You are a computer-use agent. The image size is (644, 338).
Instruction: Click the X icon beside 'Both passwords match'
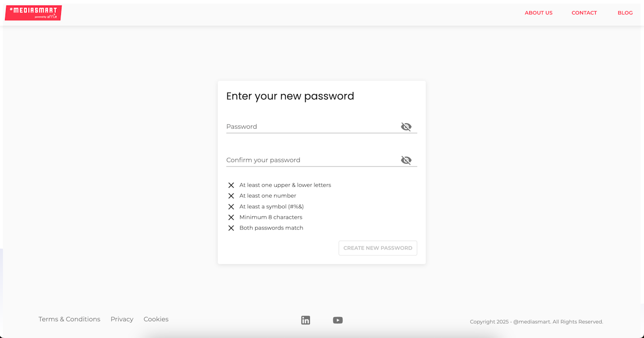click(x=231, y=228)
